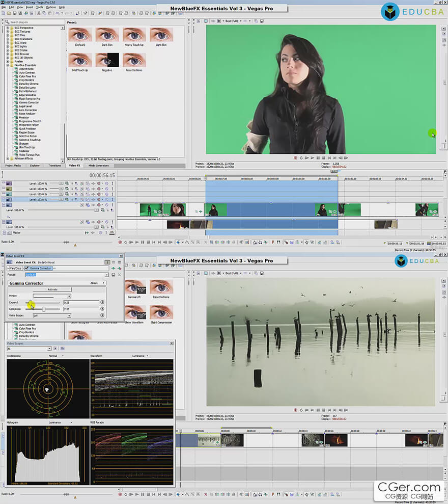
Task: Collapse the NewBlue Essentials folder
Action: [x=8, y=65]
